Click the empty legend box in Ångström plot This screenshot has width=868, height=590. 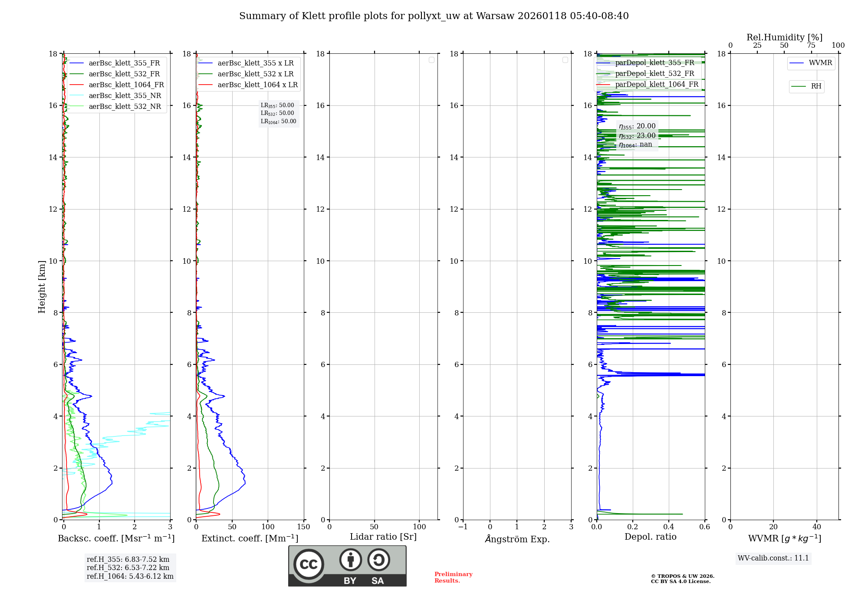point(565,60)
